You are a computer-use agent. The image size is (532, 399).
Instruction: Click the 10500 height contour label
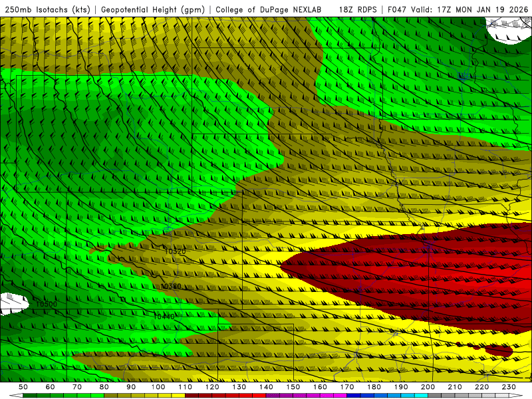point(47,304)
